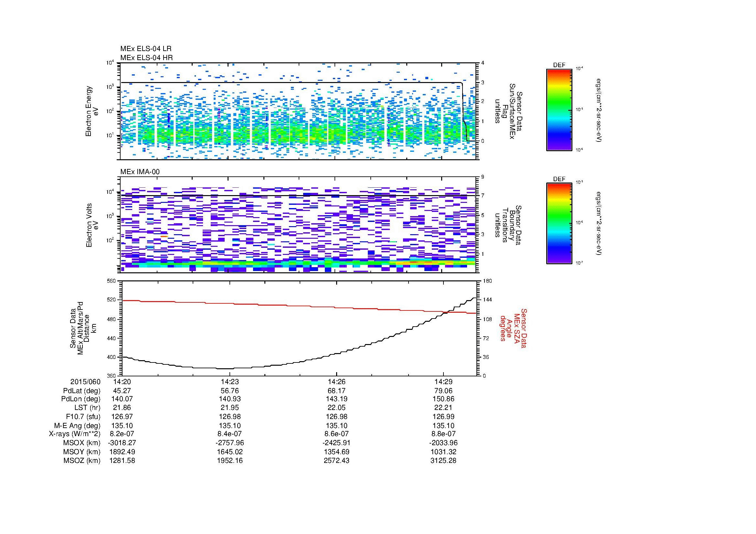Click the MSOY value 1645.02

pos(229,452)
